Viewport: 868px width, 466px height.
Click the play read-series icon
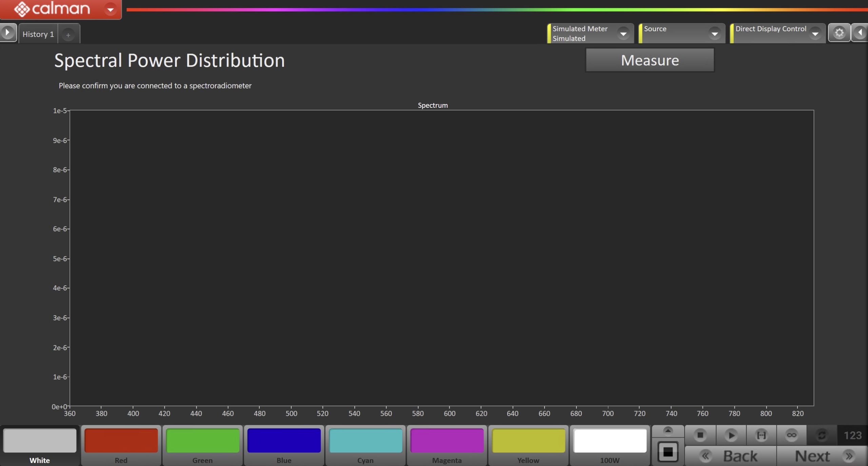pos(731,435)
